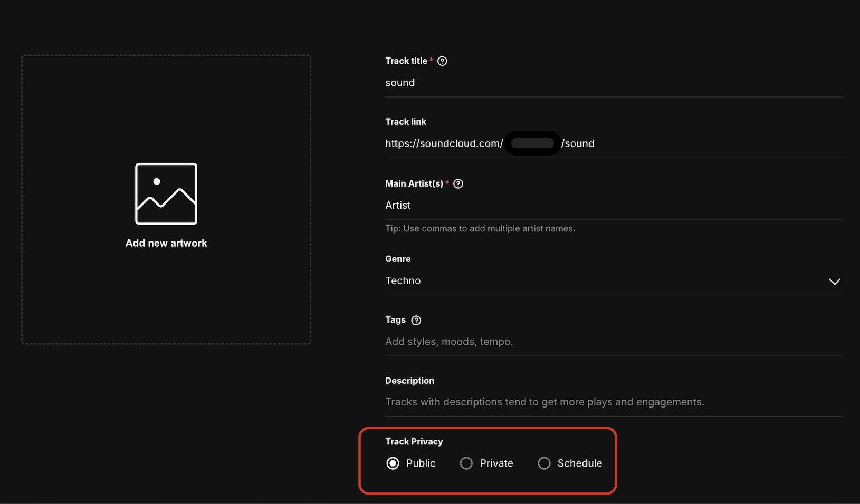Click the Tags field to add styles
The width and height of the screenshot is (860, 504).
click(580, 342)
